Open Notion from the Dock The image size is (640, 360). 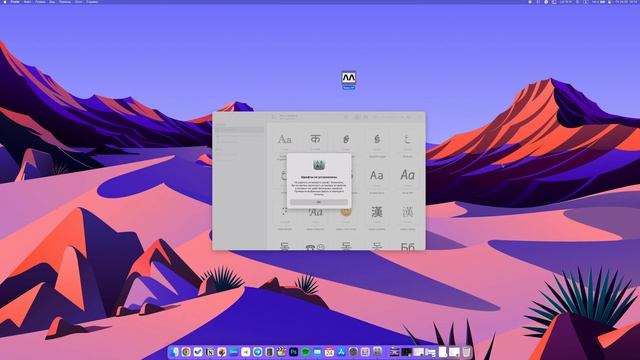coord(210,352)
